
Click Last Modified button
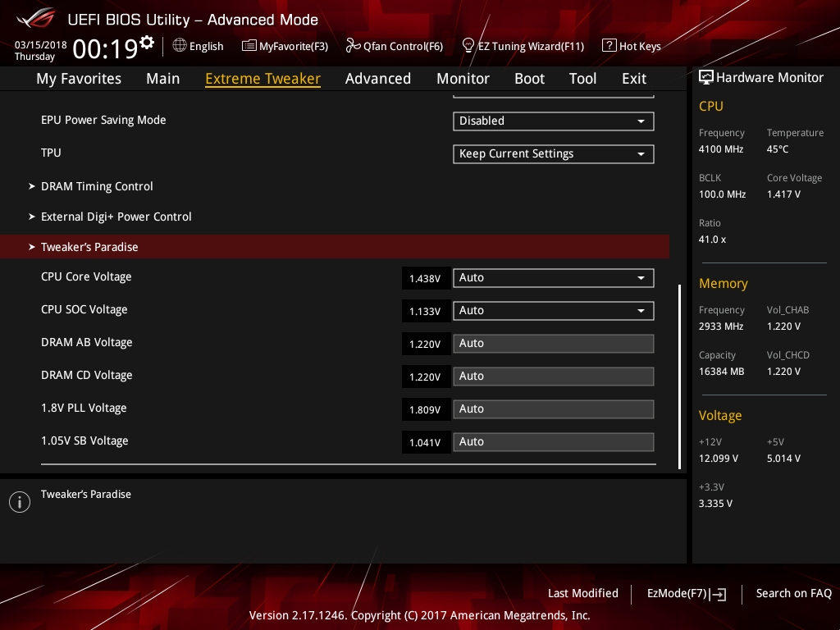(582, 593)
